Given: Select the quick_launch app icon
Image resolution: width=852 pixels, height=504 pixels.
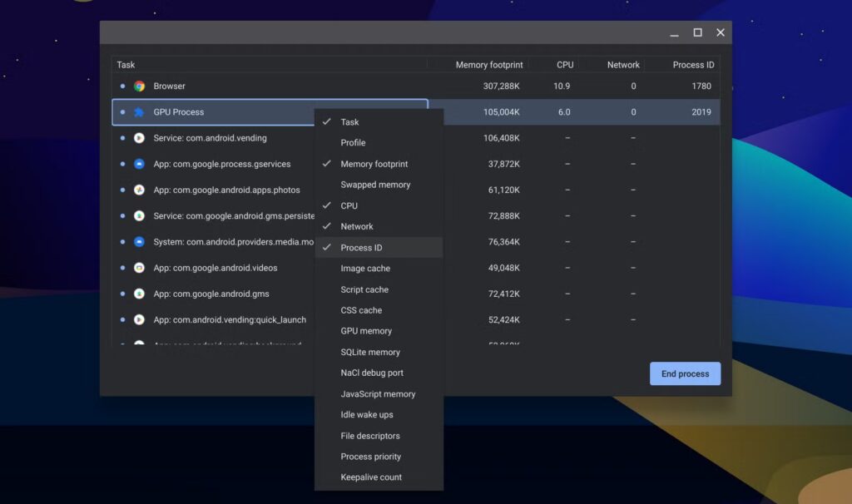Looking at the screenshot, I should tap(140, 319).
